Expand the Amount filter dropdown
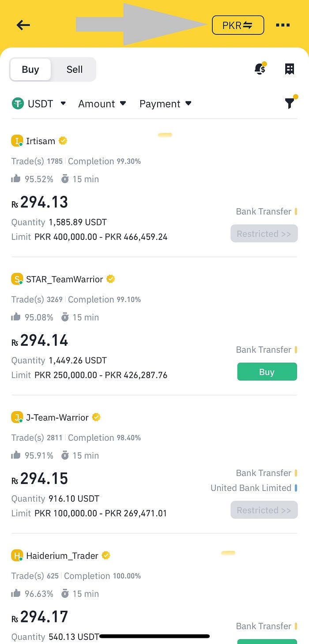This screenshot has width=309, height=644. (x=102, y=104)
